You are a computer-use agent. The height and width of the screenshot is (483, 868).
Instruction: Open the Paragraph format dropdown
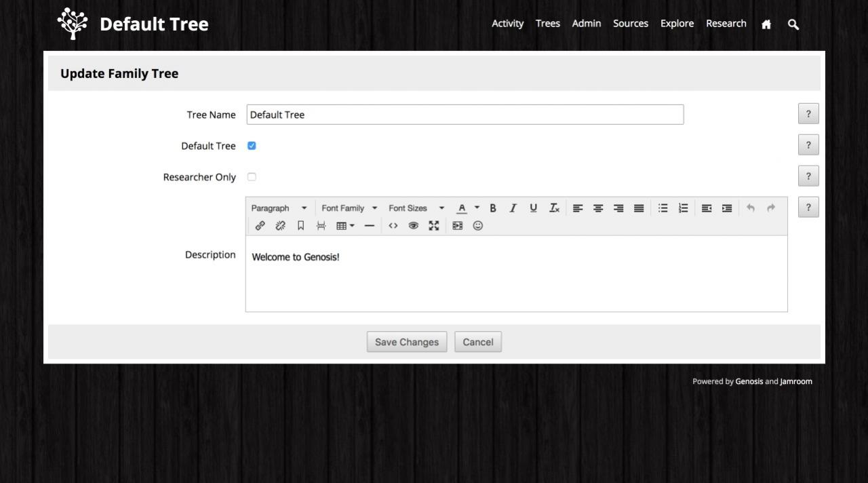[279, 208]
